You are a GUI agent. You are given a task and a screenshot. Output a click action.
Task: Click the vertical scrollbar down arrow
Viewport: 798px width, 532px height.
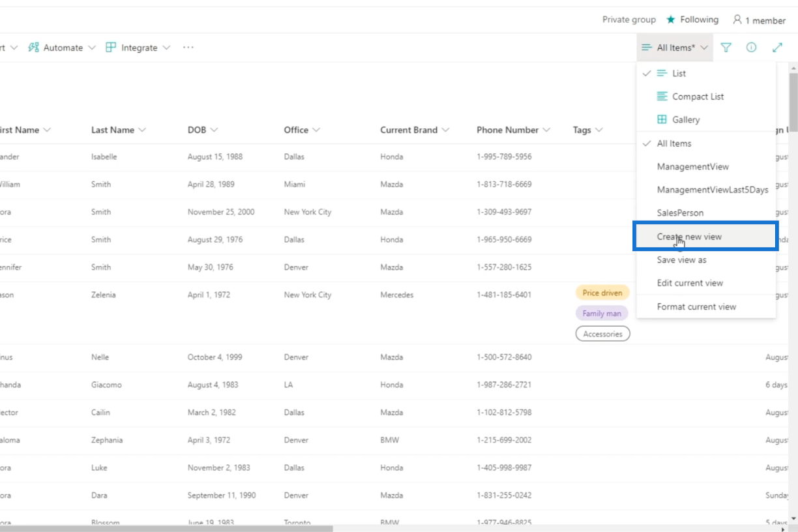pos(793,518)
